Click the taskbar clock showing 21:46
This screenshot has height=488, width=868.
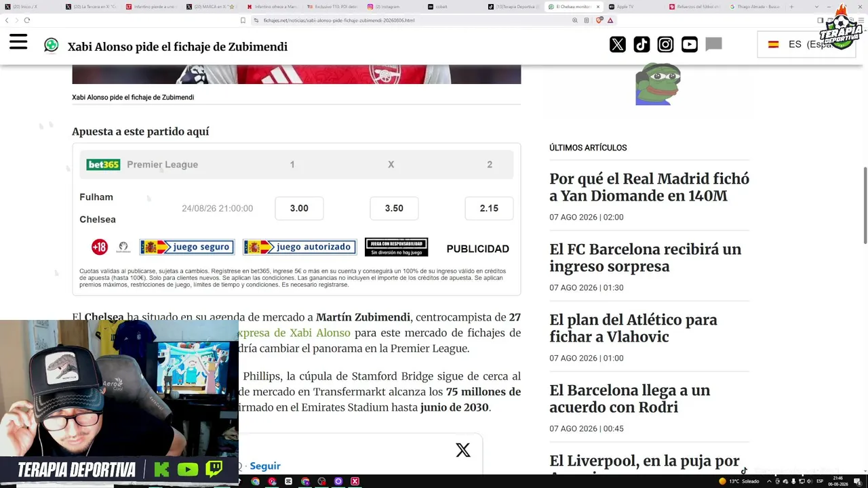point(838,481)
